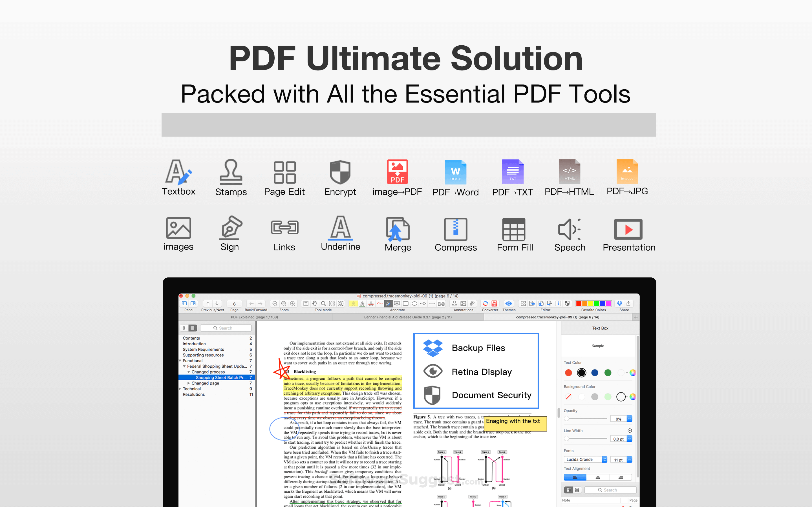Screen dimensions: 812x507
Task: Select the hand pan tool in Tool Mode
Action: 314,303
